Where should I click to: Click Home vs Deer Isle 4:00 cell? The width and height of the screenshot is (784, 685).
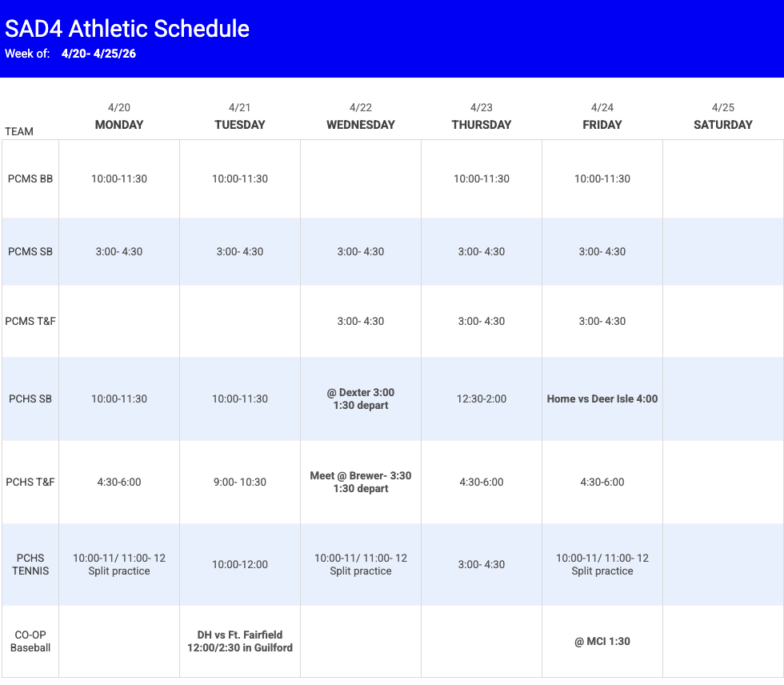click(602, 399)
